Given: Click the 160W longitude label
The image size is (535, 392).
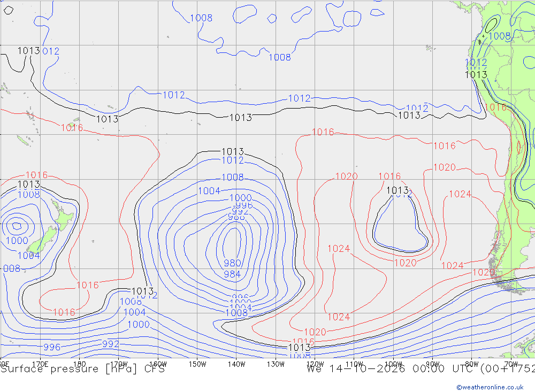Looking at the screenshot, I should coord(158,364).
